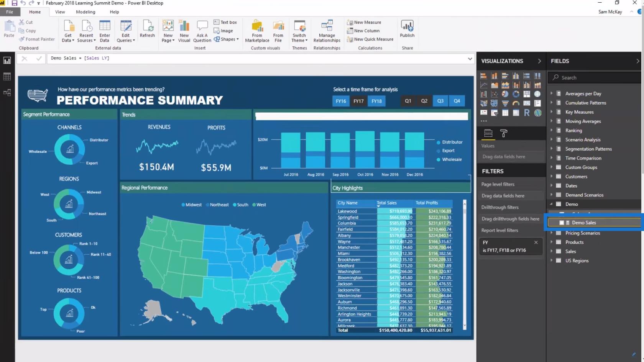Viewport: 644px width, 362px height.
Task: Sort by Total Sales column header
Action: coord(386,203)
